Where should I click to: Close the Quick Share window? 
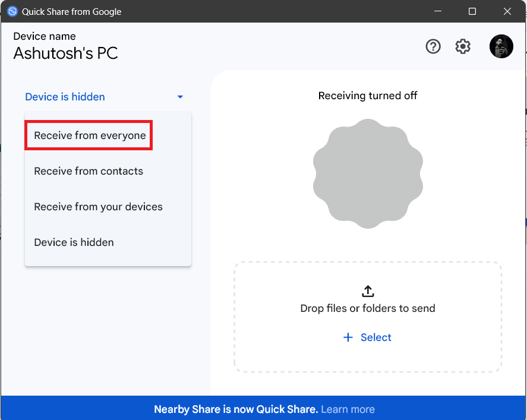[507, 11]
